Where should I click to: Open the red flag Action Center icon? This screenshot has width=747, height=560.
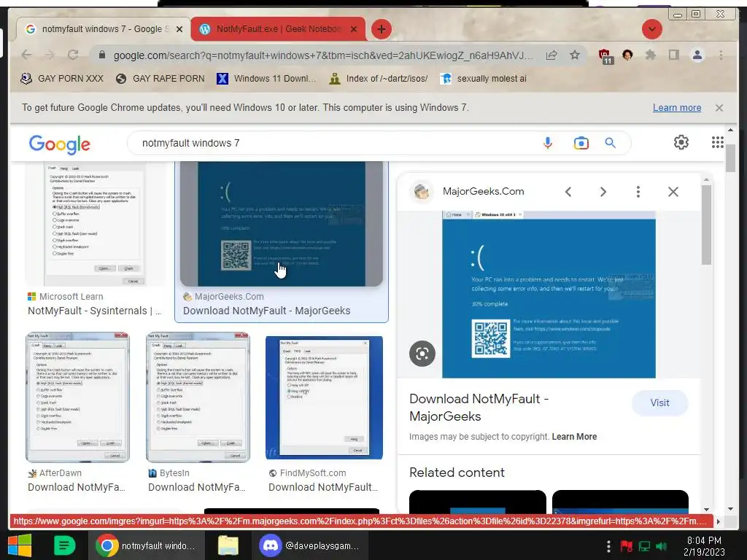point(627,546)
